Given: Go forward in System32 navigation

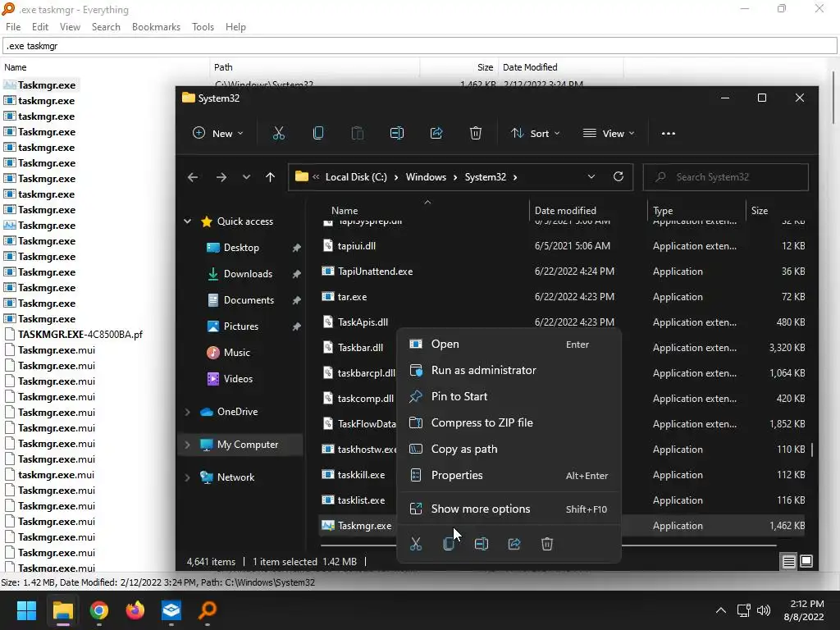Looking at the screenshot, I should click(x=221, y=177).
